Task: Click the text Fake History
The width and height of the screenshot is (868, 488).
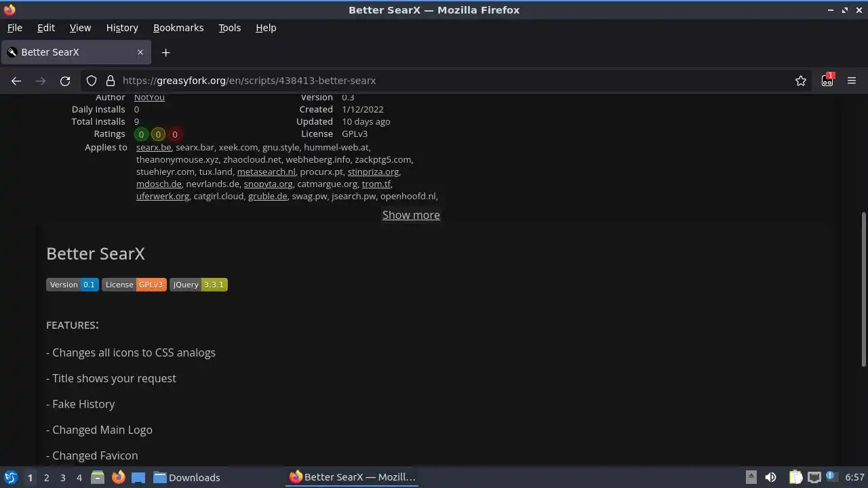Action: pos(83,404)
